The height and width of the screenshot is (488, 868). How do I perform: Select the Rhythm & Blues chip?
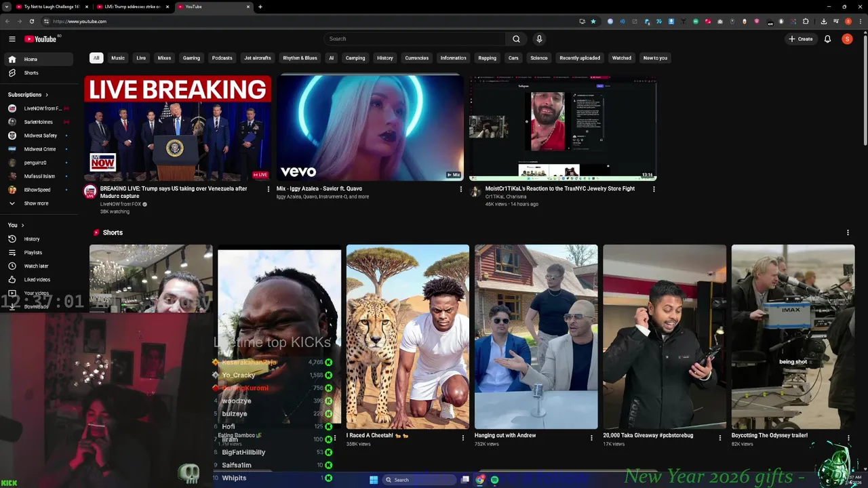(x=300, y=58)
